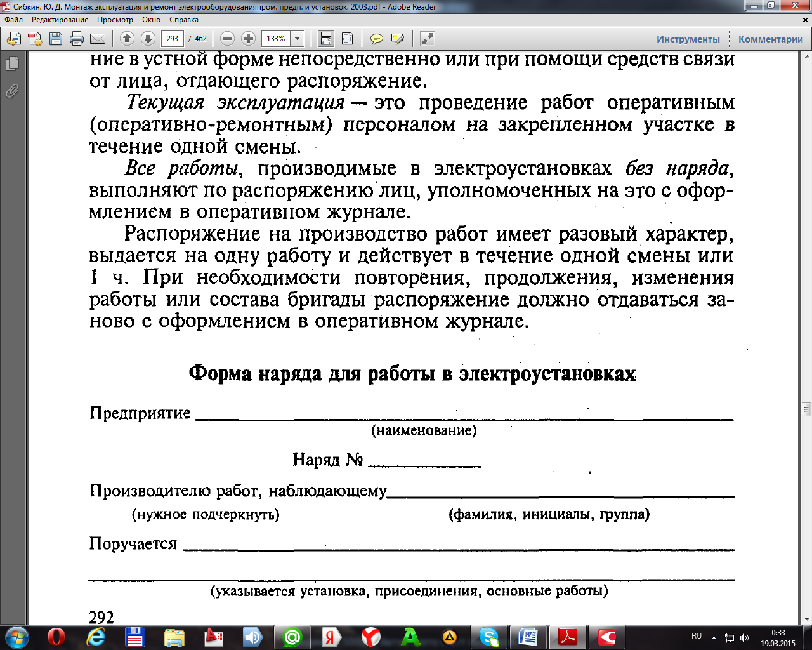Switch to Skype in taskbar

tap(489, 637)
